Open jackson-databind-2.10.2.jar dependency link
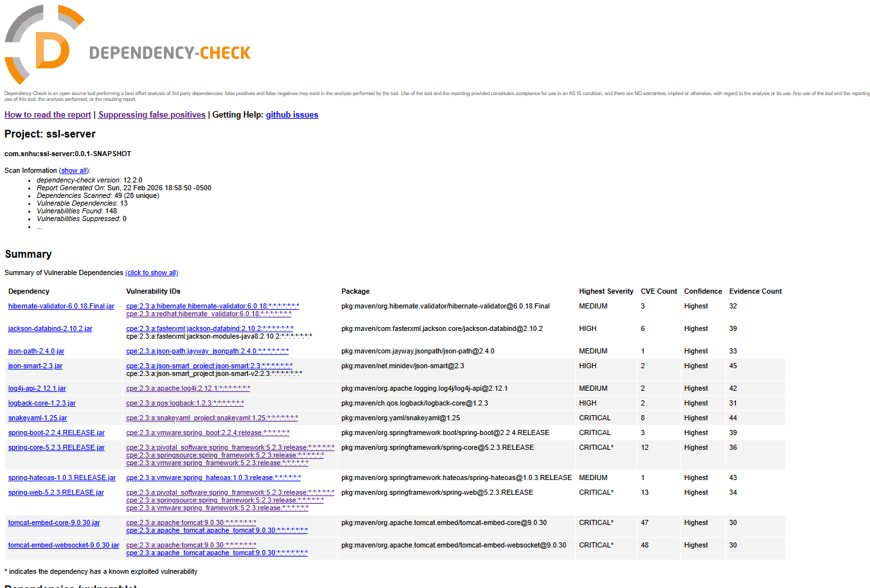 tap(50, 329)
